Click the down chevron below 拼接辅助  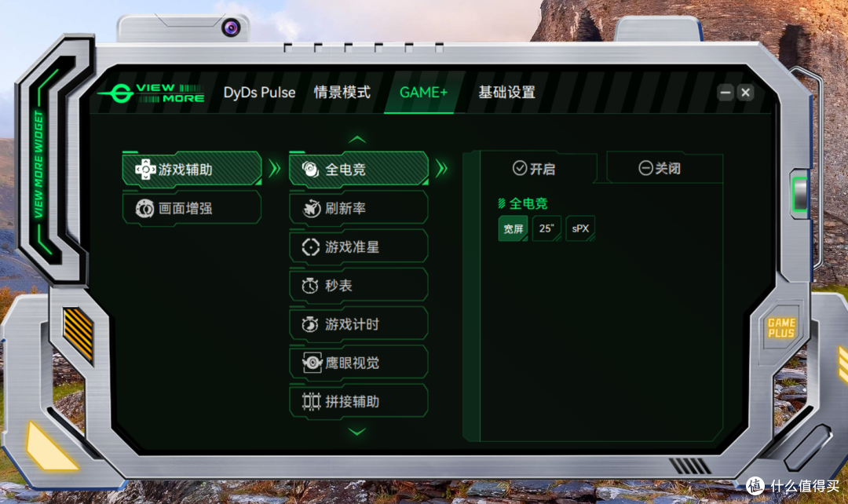click(357, 432)
